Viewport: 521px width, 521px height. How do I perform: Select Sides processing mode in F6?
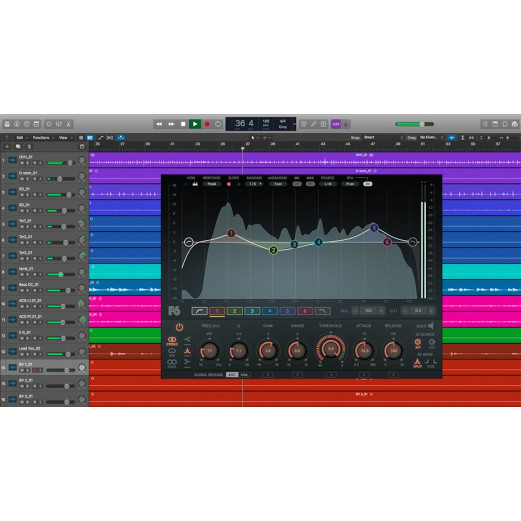click(172, 363)
